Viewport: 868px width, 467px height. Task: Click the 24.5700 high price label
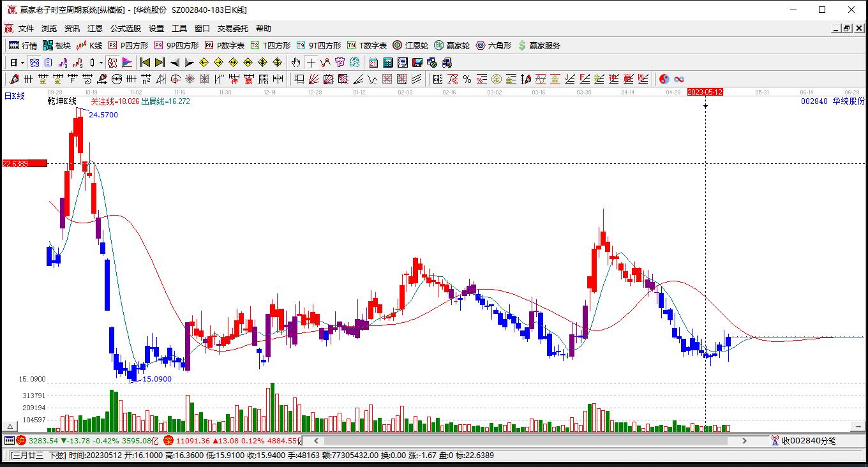pos(103,115)
